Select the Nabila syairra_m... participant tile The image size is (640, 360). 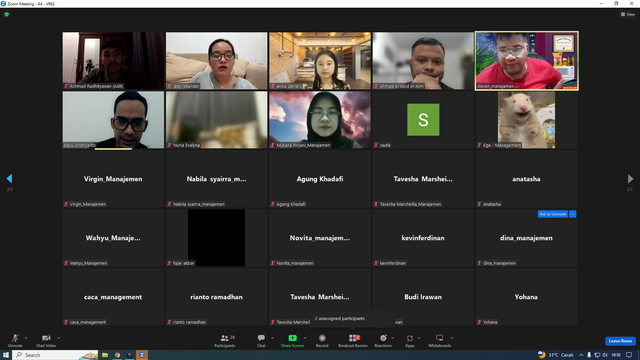click(217, 179)
